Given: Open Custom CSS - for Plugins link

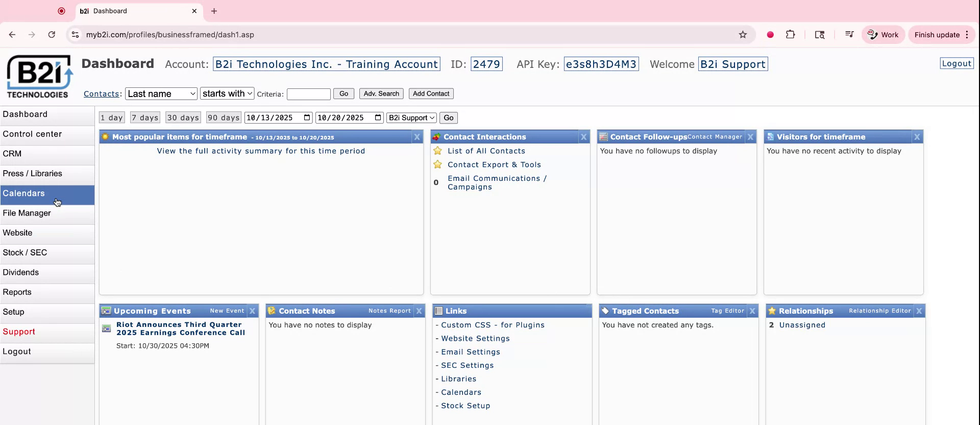Looking at the screenshot, I should pos(493,325).
